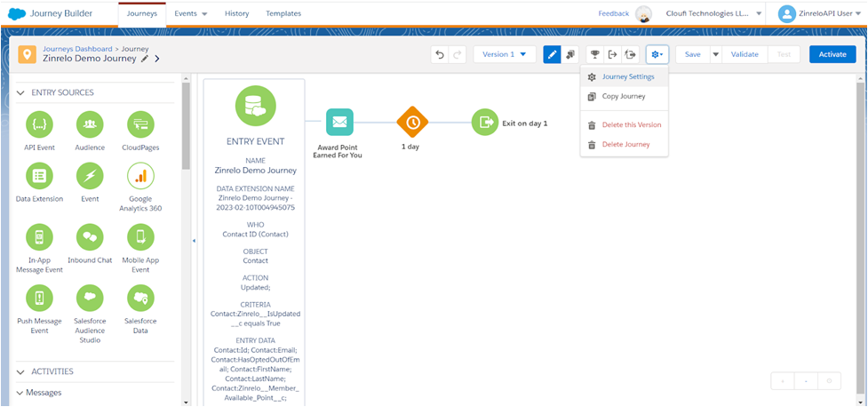Select the In-App Message Event icon
The width and height of the screenshot is (868, 407).
pos(40,237)
